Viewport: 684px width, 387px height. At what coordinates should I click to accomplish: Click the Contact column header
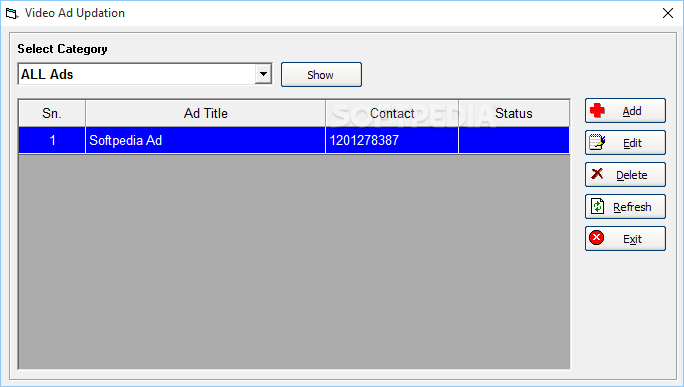(392, 113)
